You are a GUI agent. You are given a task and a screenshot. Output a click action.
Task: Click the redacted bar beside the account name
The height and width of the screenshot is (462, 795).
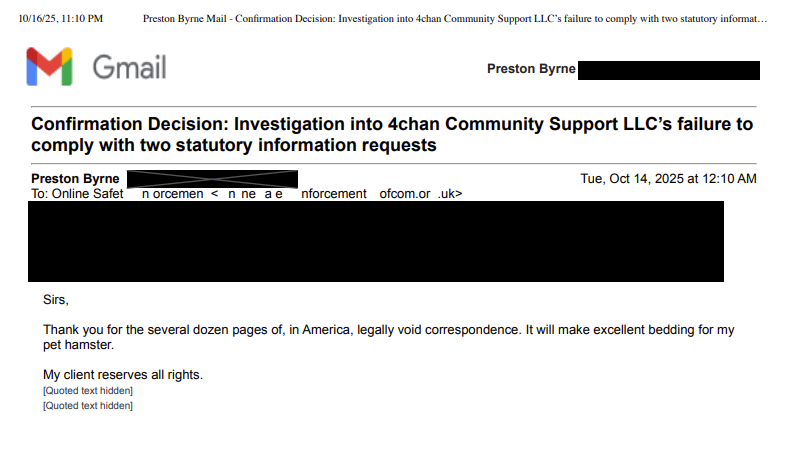[x=668, y=70]
